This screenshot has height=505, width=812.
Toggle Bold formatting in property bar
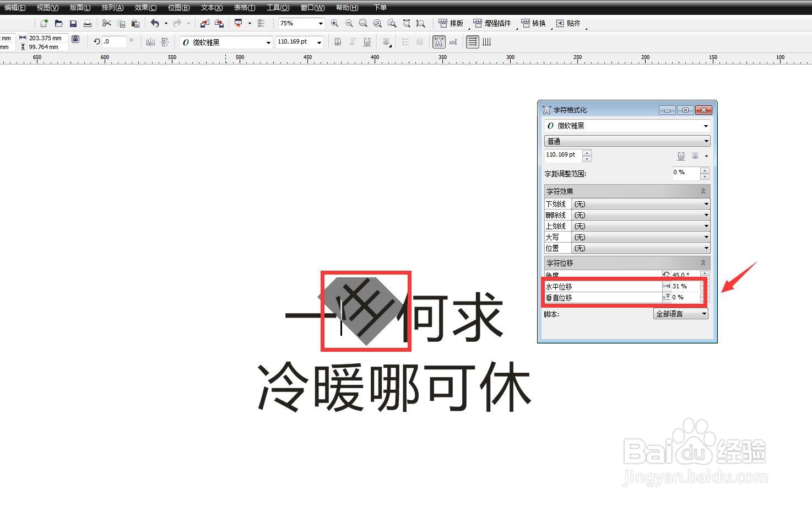(x=338, y=42)
